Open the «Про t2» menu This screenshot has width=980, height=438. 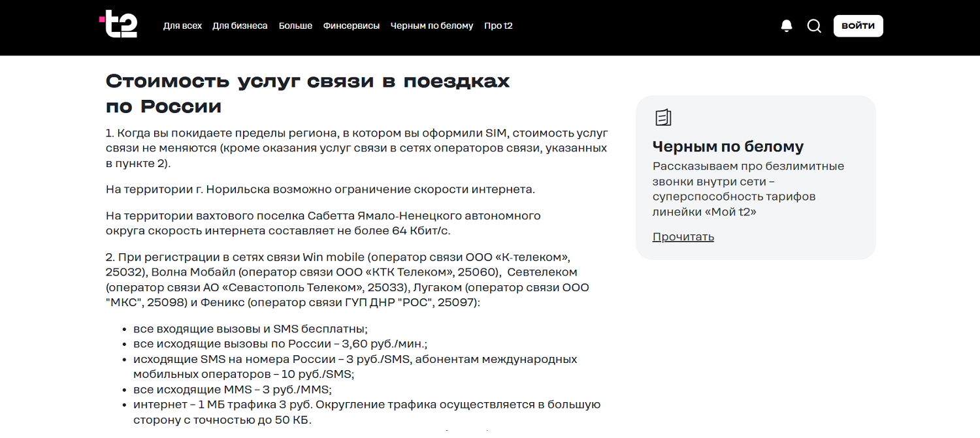click(x=498, y=26)
